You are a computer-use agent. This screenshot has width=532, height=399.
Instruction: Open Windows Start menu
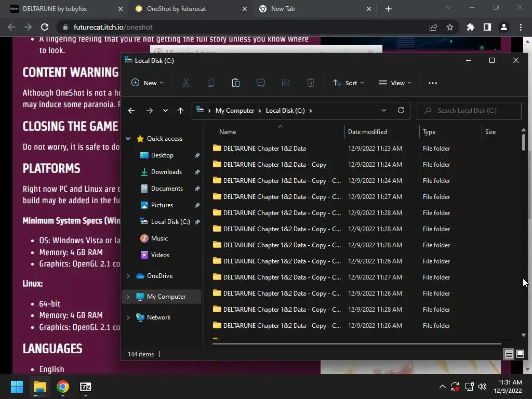(17, 387)
